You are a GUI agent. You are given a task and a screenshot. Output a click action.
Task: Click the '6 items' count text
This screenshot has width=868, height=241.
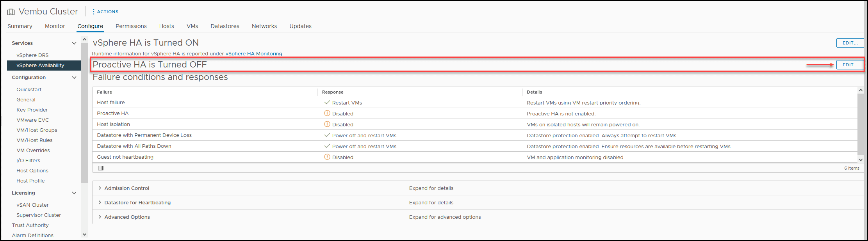[x=852, y=168]
